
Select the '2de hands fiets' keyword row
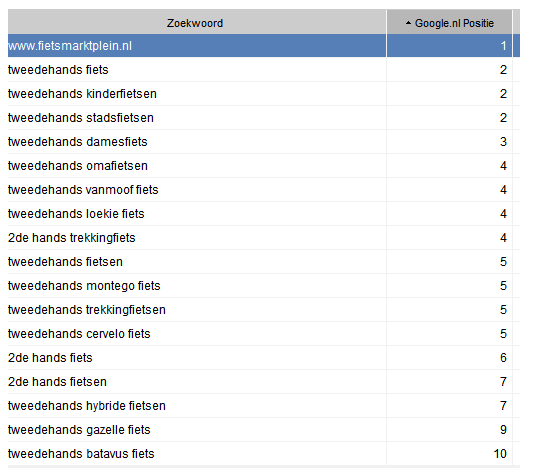[264, 358]
